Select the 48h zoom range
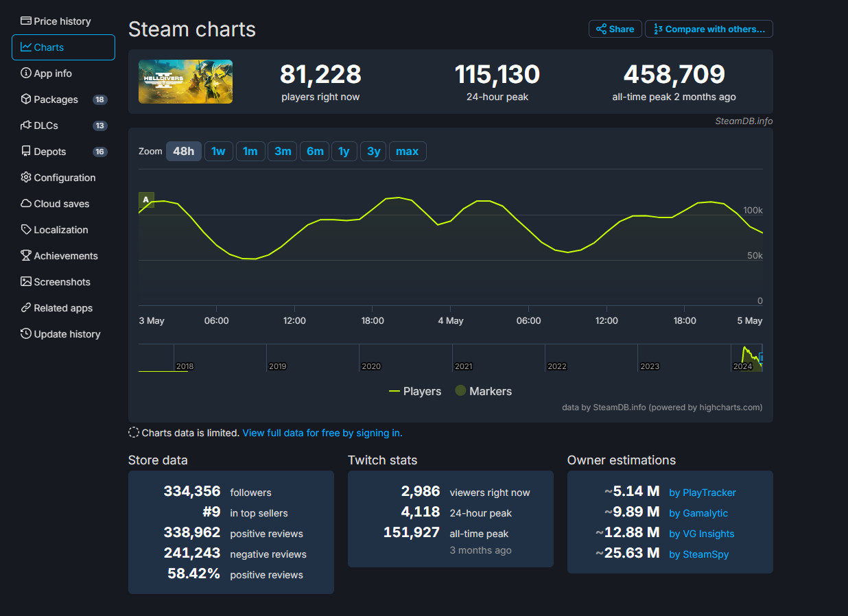The height and width of the screenshot is (616, 848). click(183, 151)
